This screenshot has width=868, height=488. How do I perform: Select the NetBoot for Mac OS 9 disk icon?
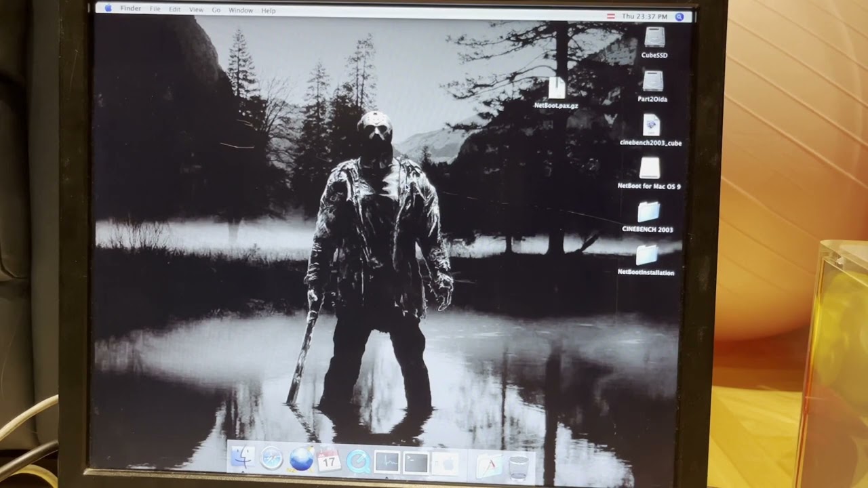[650, 168]
